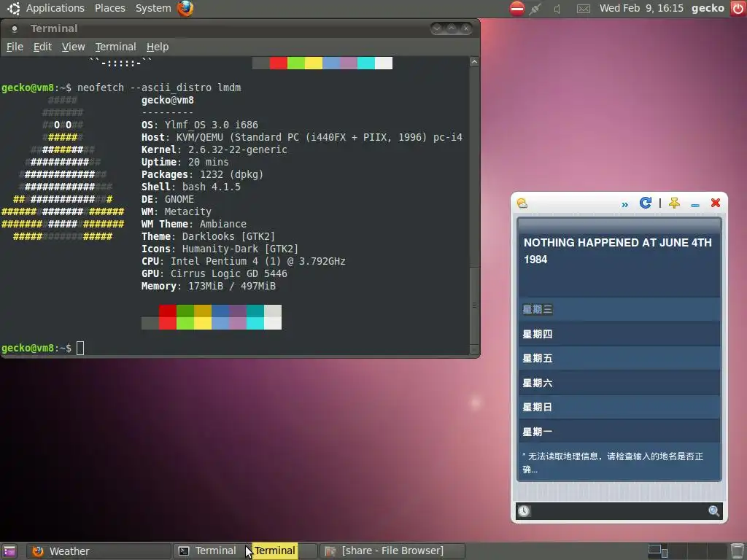Switch to the first Terminal taskbar button
The width and height of the screenshot is (747, 560).
click(210, 551)
